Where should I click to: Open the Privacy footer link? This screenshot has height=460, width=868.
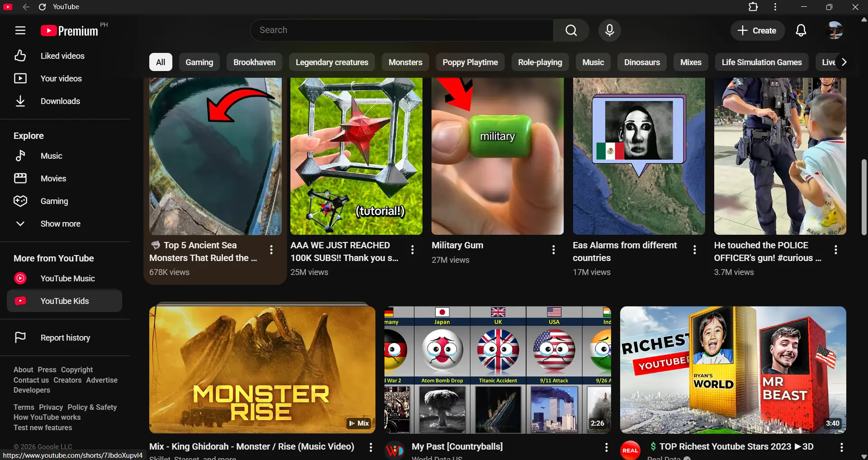coord(51,407)
